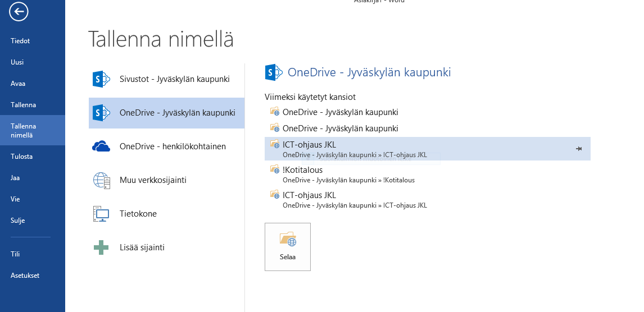
Task: Open Asetukset settings
Action: (x=25, y=276)
